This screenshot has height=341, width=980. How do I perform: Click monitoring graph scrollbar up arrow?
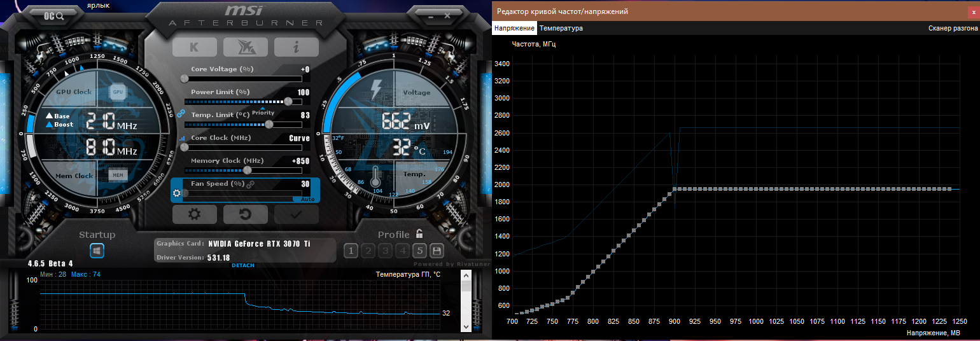click(x=466, y=275)
